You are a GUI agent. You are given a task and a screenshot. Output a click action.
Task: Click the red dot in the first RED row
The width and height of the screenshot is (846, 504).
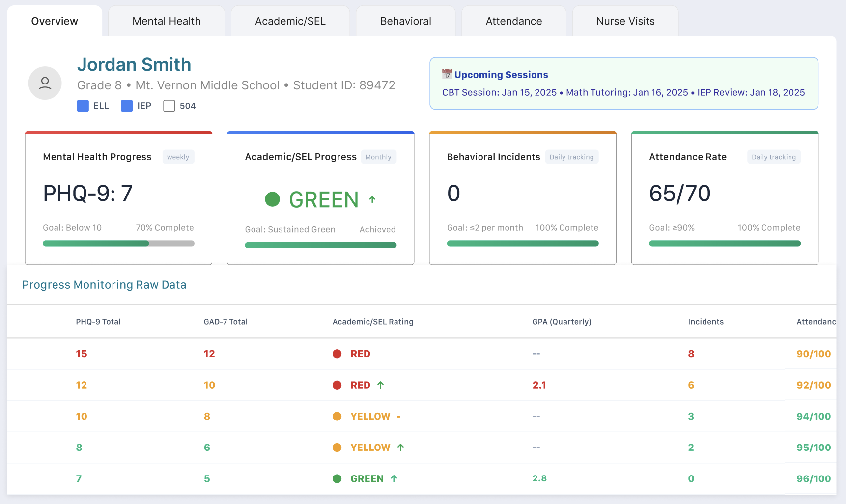pos(337,354)
